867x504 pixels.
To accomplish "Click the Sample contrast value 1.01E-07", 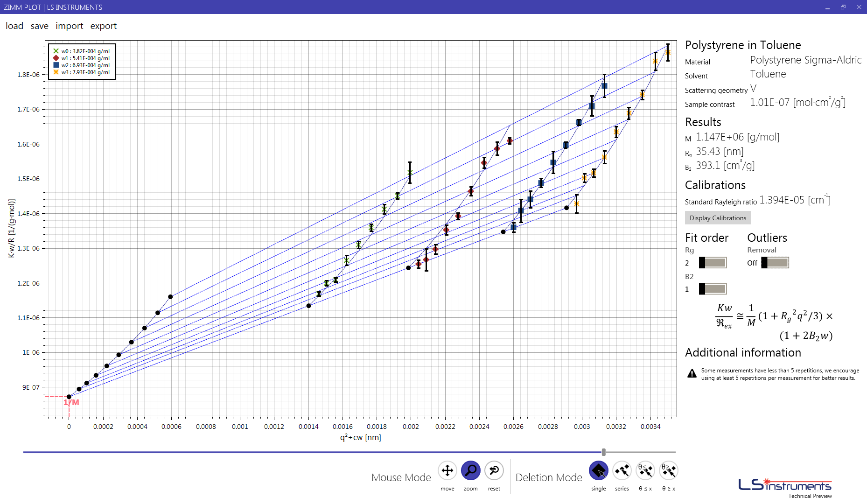I will tap(798, 102).
